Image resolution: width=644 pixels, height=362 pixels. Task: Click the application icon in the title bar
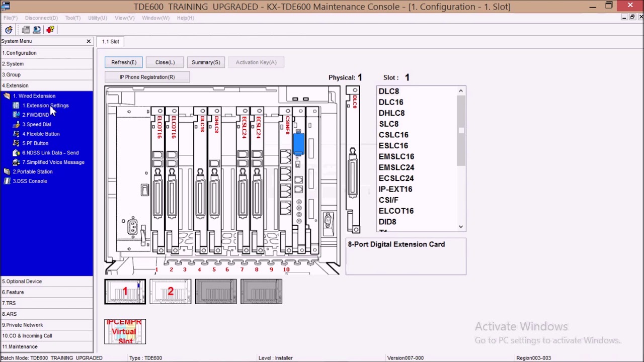pyautogui.click(x=6, y=6)
